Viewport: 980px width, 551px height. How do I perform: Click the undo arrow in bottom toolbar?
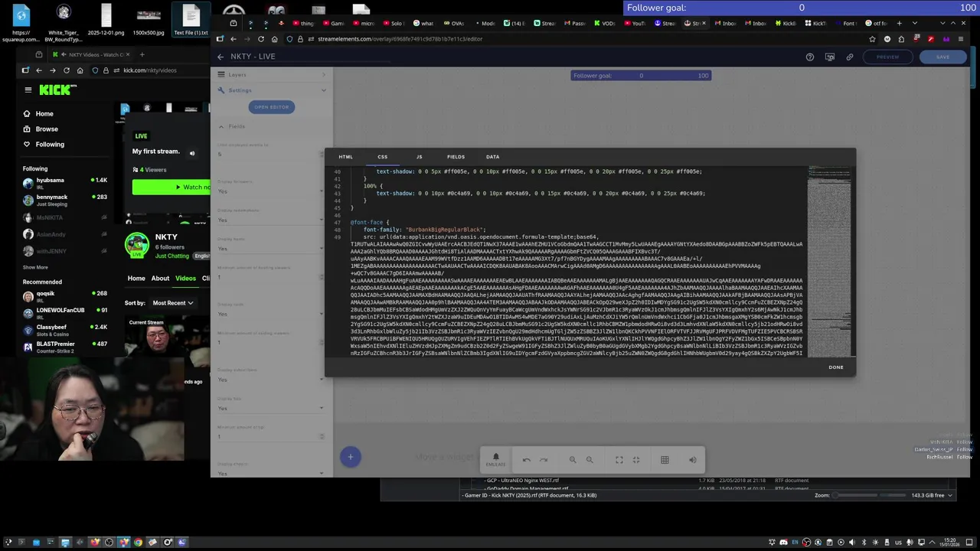pos(527,460)
